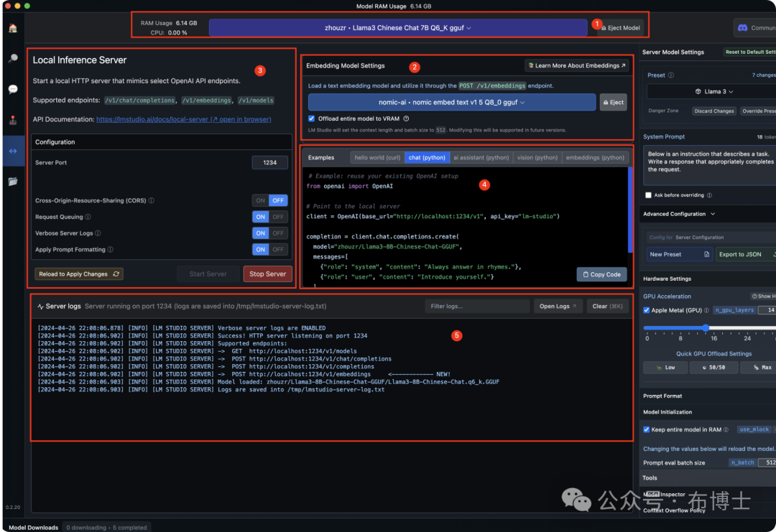Toggle the Verbose Server Logs switch
This screenshot has width=776, height=532.
(x=269, y=233)
